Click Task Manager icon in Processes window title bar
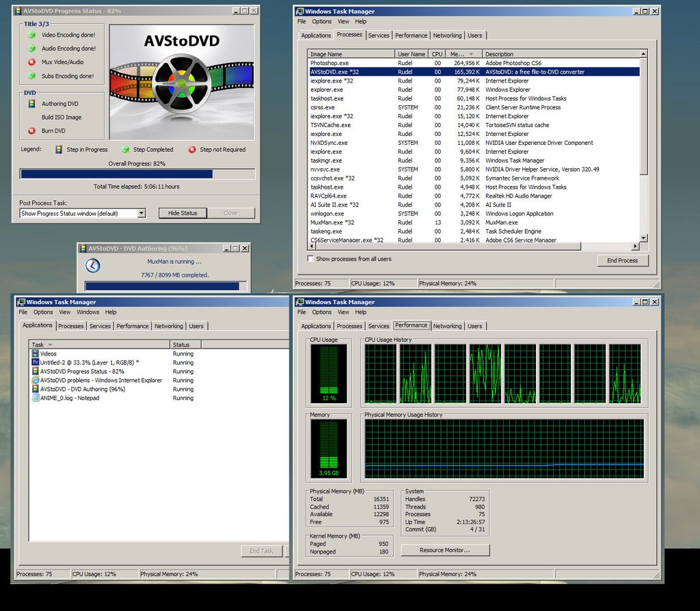The width and height of the screenshot is (700, 611). pyautogui.click(x=300, y=11)
